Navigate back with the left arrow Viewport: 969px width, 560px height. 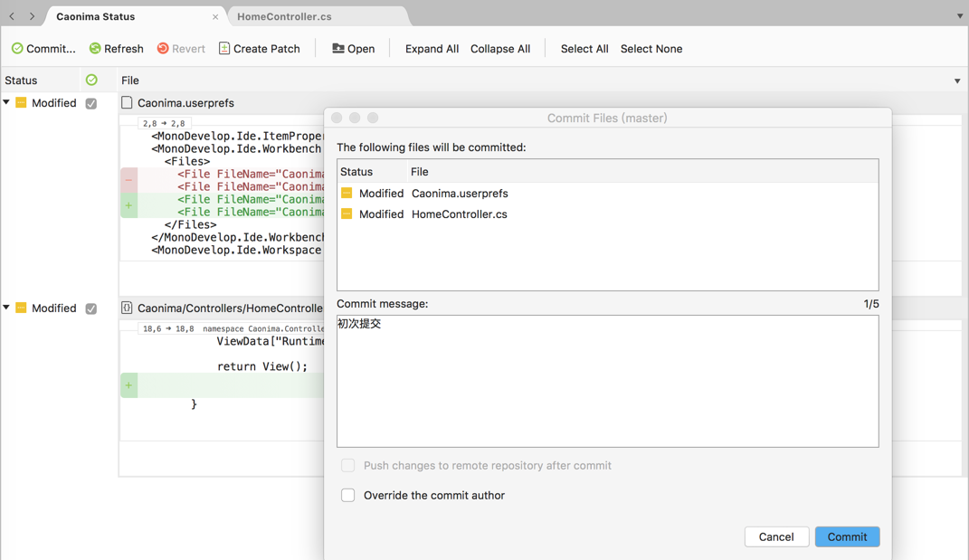(x=12, y=16)
